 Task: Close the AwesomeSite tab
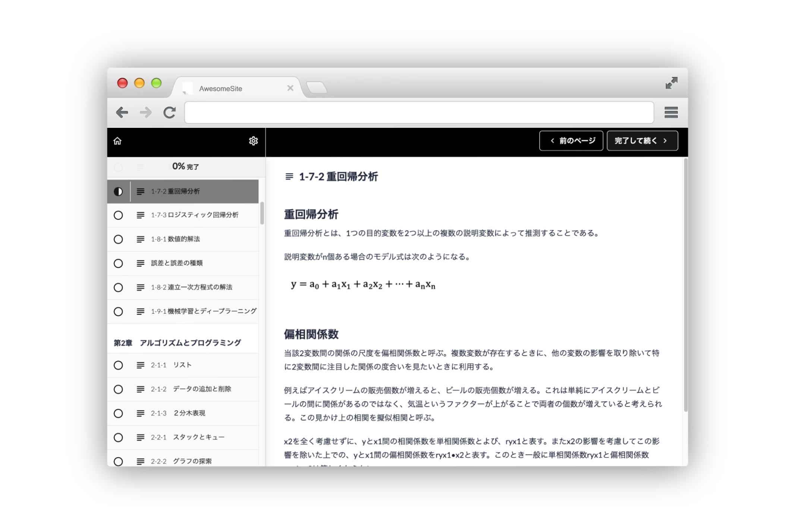tap(290, 88)
